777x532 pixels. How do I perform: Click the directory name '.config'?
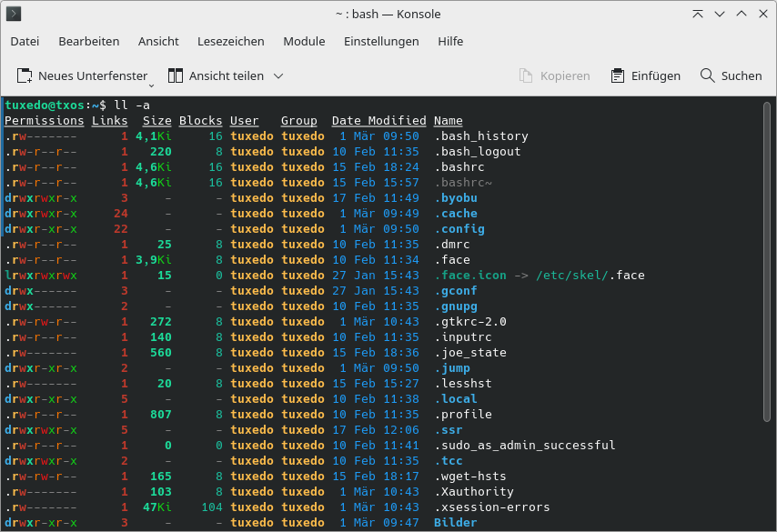pyautogui.click(x=459, y=229)
